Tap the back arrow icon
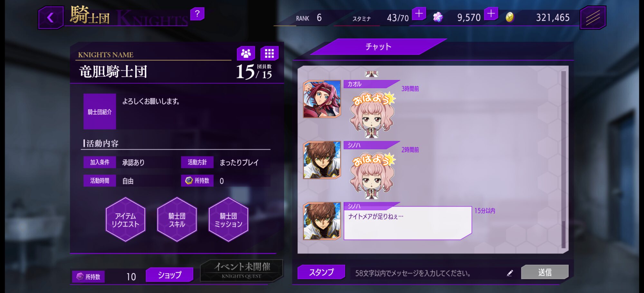 click(x=50, y=17)
